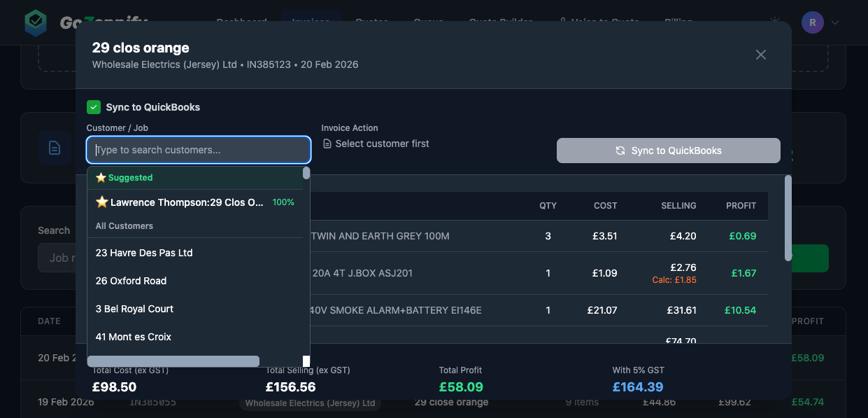Click the invoice document icon in the left panel
Screen dimensions: 868x418
click(56, 148)
